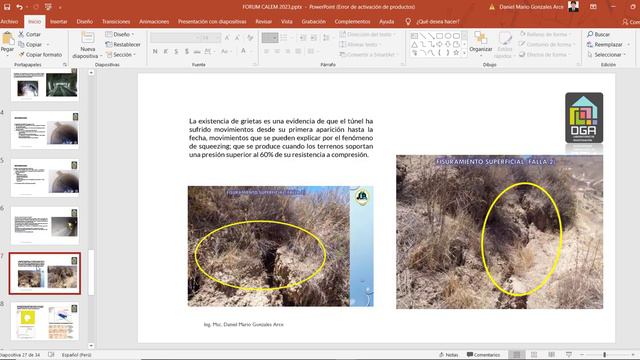Open Relleno de forma fill options
This screenshot has height=360, width=640.
pos(546,34)
